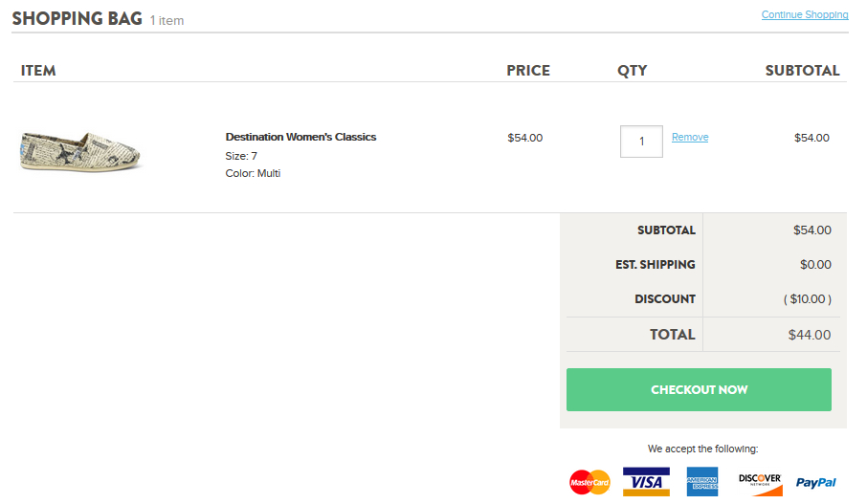Click the $44.00 total amount

(810, 335)
